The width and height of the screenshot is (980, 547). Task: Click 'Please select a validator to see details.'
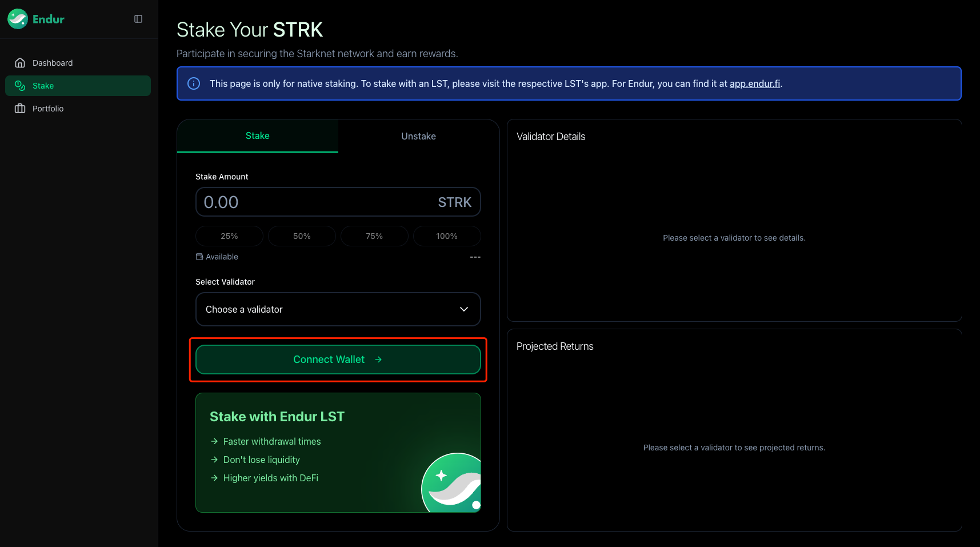point(734,238)
